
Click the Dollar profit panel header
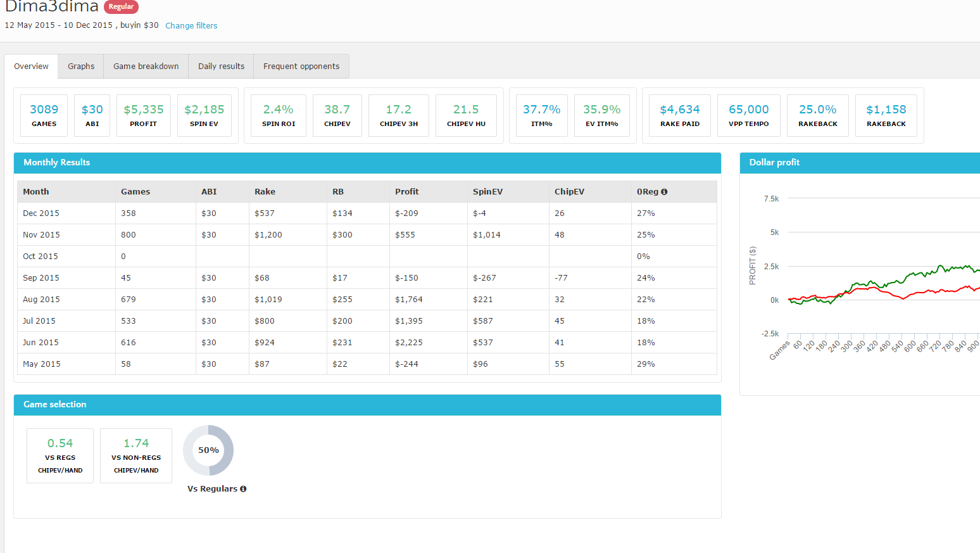(860, 163)
